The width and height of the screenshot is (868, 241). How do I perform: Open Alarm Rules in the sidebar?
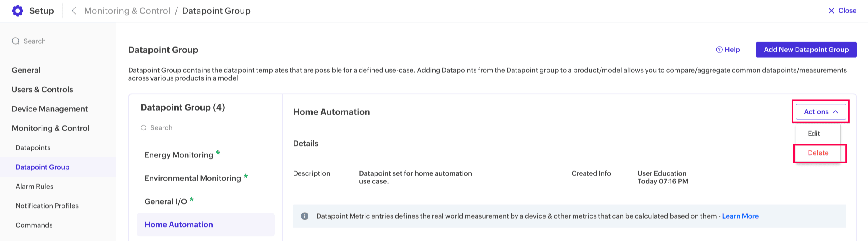(34, 186)
